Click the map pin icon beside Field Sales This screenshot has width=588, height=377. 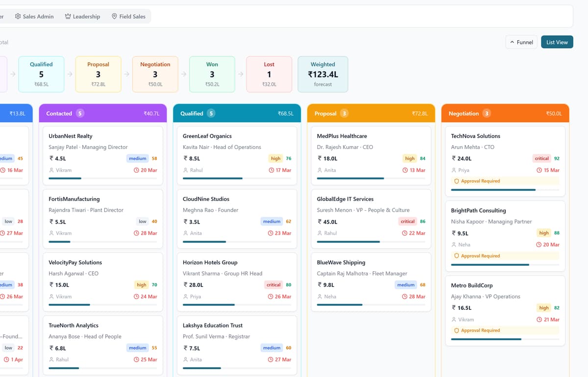click(114, 16)
